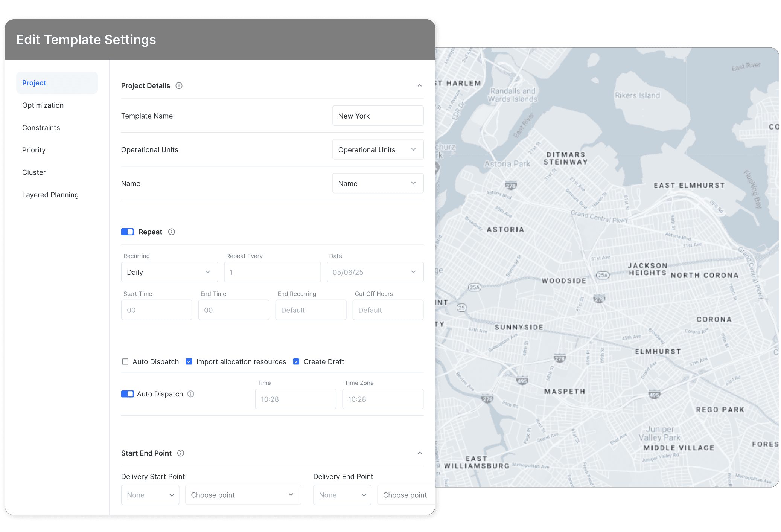
Task: Click the Edit Template Settings title
Action: [x=86, y=40]
